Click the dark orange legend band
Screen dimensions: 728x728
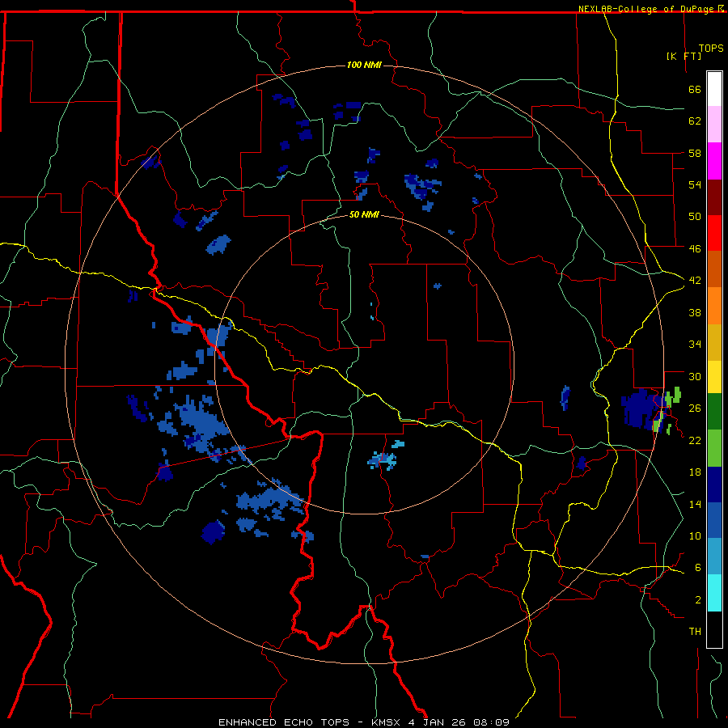coord(714,269)
